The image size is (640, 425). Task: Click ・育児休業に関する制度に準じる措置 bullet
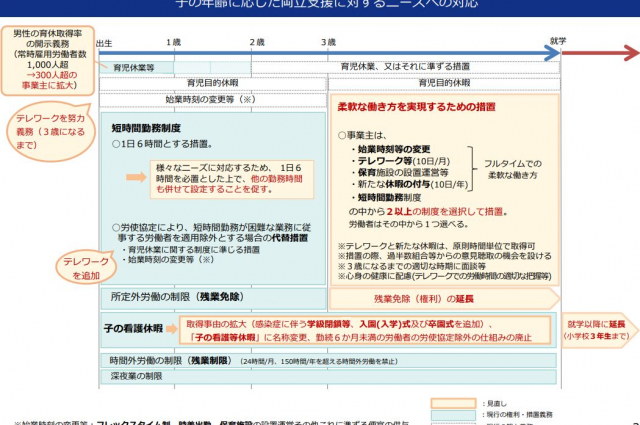point(191,249)
